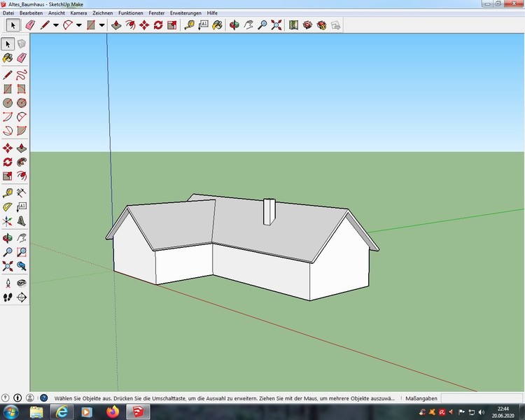Choose the Freehand drawing tool
This screenshot has width=525, height=420.
22,75
